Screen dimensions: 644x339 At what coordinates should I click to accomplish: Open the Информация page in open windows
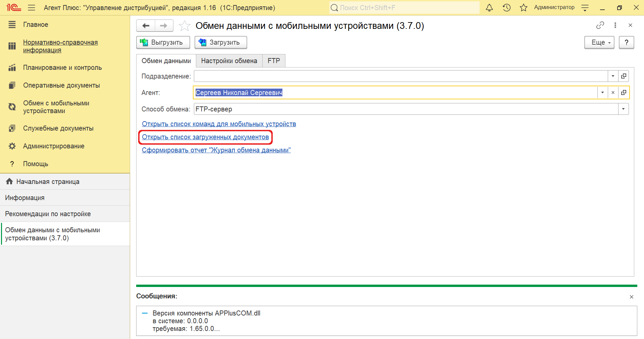[x=65, y=198]
